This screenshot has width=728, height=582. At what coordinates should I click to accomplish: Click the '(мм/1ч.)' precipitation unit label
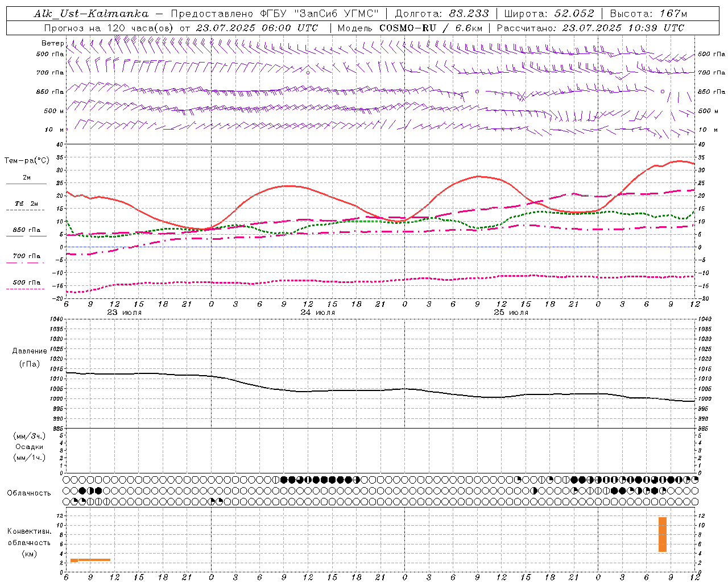click(x=30, y=458)
